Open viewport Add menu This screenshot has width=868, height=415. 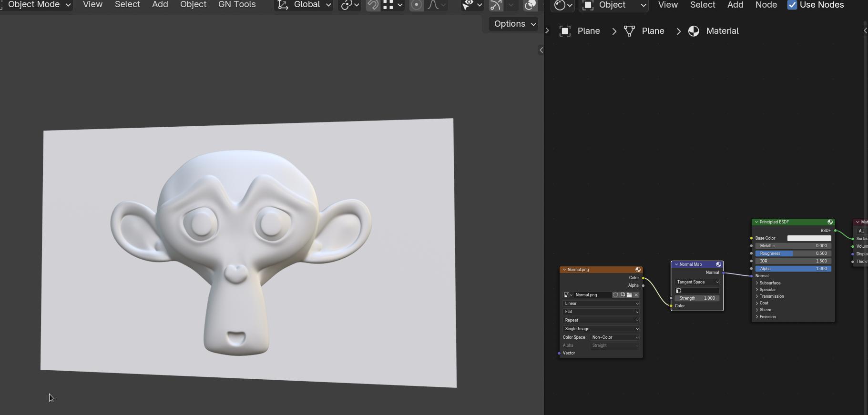tap(160, 5)
